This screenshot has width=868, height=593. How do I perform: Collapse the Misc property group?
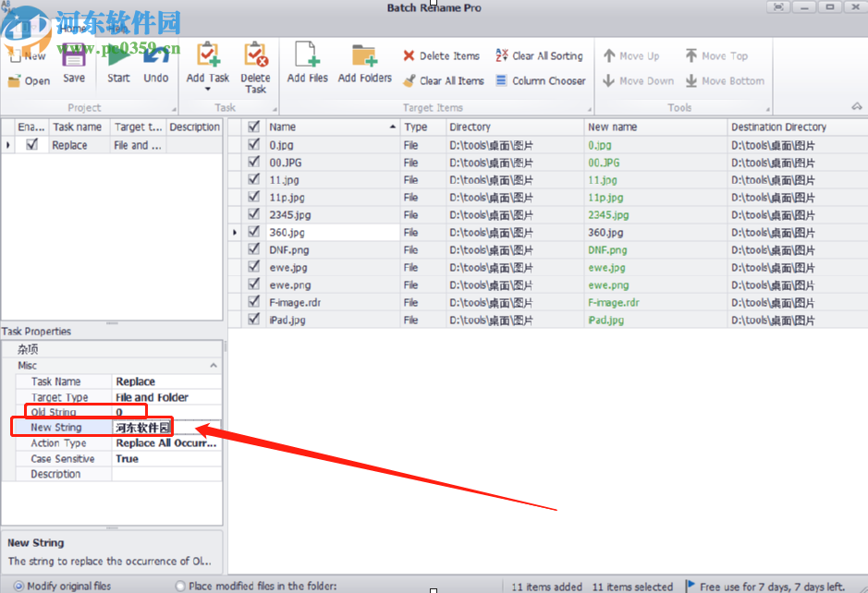tap(214, 366)
